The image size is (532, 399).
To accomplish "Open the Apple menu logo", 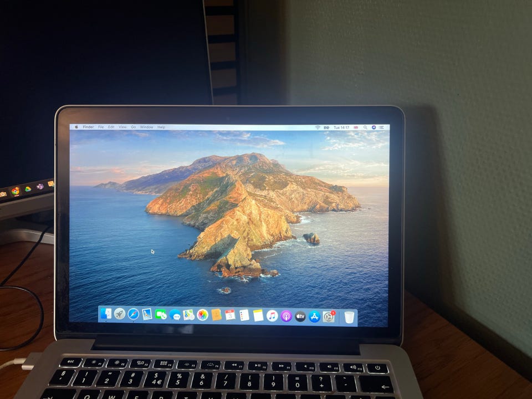I will pyautogui.click(x=76, y=127).
